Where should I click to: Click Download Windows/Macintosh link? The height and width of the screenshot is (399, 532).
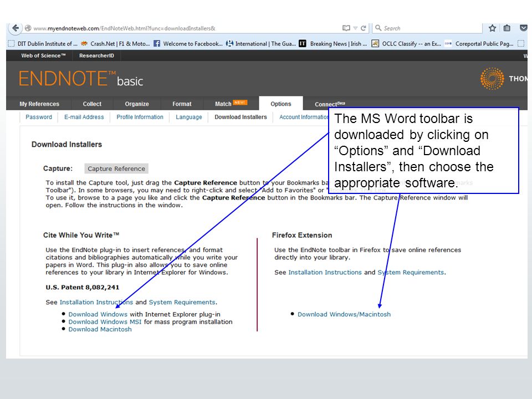point(344,314)
